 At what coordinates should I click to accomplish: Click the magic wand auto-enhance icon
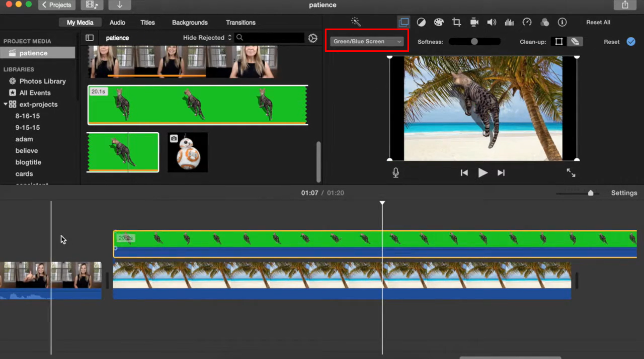[356, 22]
